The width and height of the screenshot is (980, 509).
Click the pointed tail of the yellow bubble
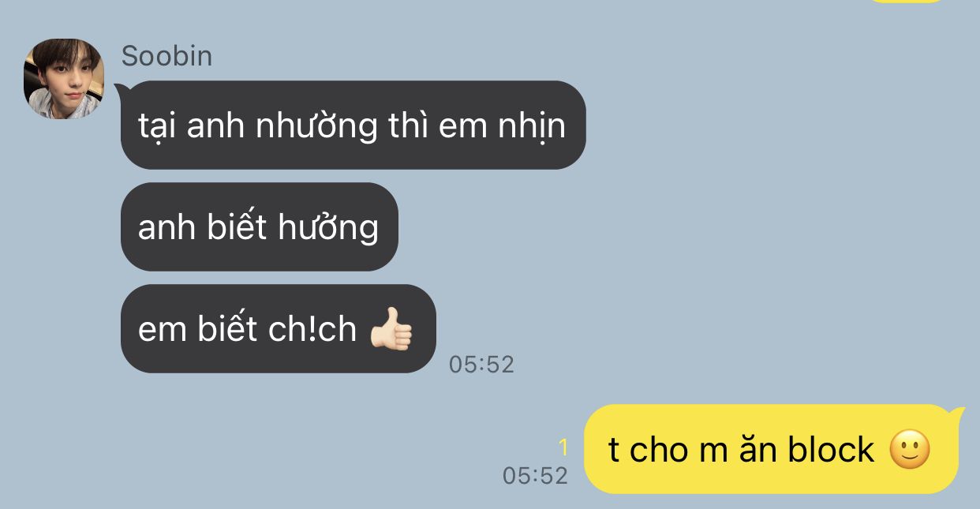point(958,412)
